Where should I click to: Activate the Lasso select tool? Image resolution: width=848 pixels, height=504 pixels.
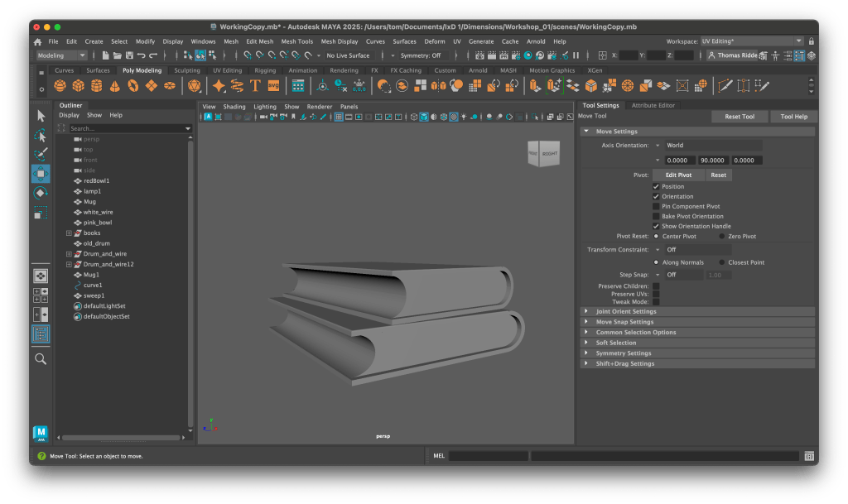(41, 135)
